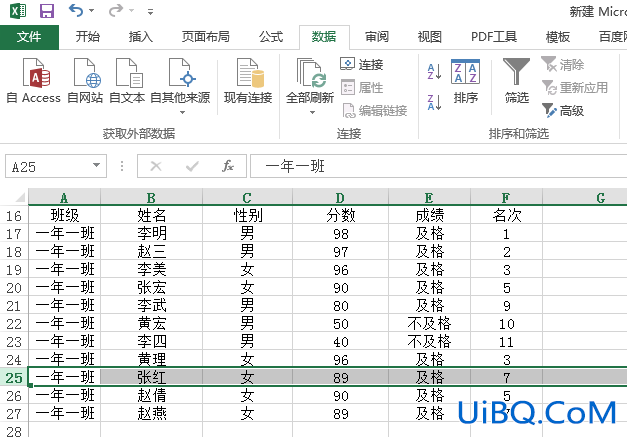Confirm entry with the checkmark icon
627x437 pixels.
(x=192, y=166)
